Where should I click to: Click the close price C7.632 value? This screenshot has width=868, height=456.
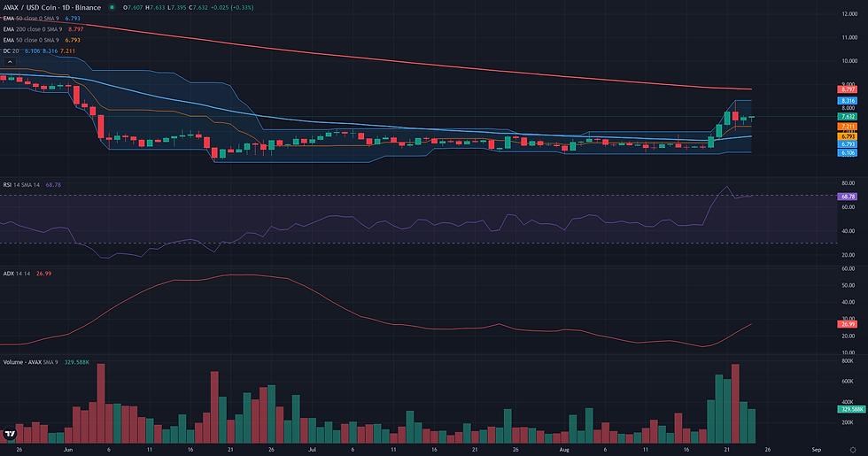[x=198, y=8]
